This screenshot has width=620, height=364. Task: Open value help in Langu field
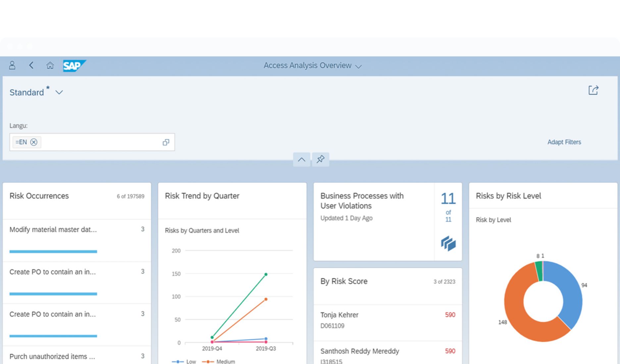point(166,142)
